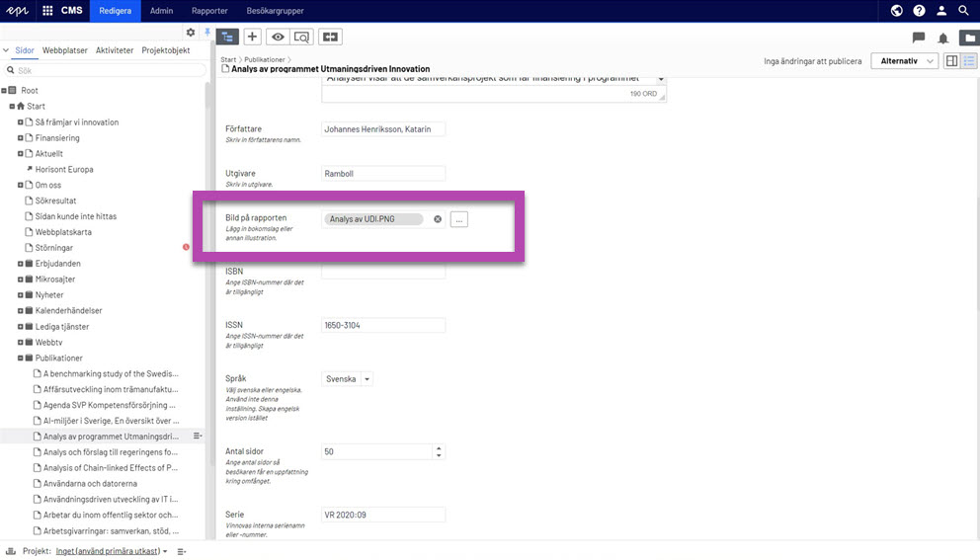980x560 pixels.
Task: Open the comments speech bubble icon
Action: (919, 38)
